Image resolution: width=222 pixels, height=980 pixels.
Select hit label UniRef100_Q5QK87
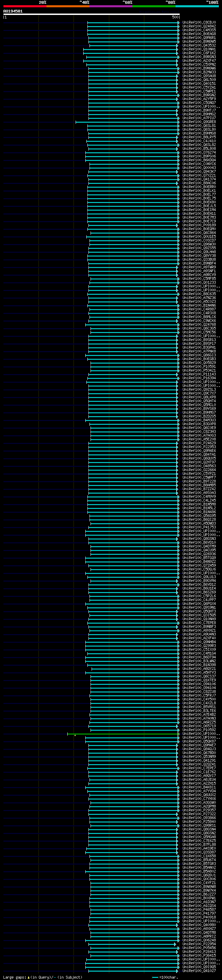199,741
